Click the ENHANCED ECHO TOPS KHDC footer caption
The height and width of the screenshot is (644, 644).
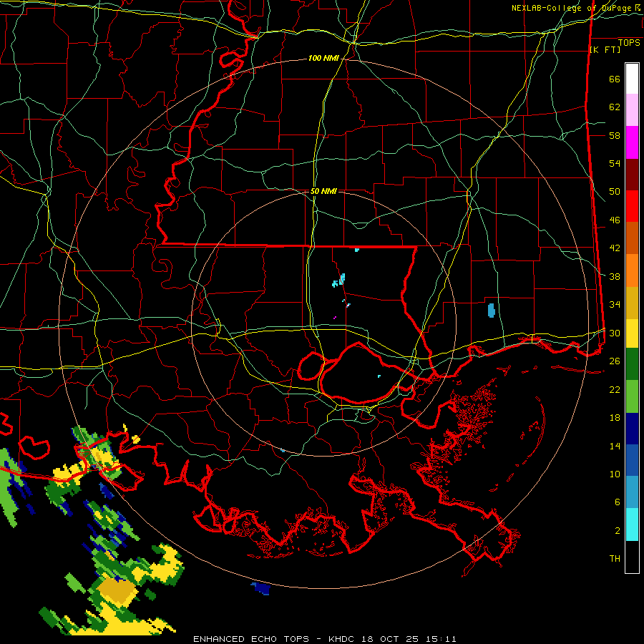[324, 639]
